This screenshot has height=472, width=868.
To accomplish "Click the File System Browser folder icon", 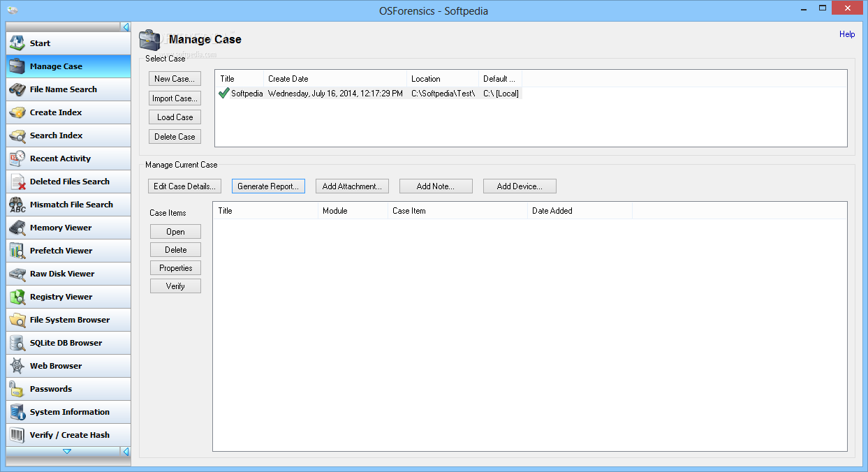I will [x=17, y=320].
